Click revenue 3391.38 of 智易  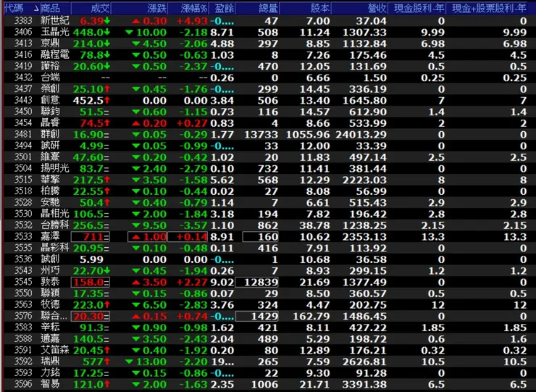[364, 384]
